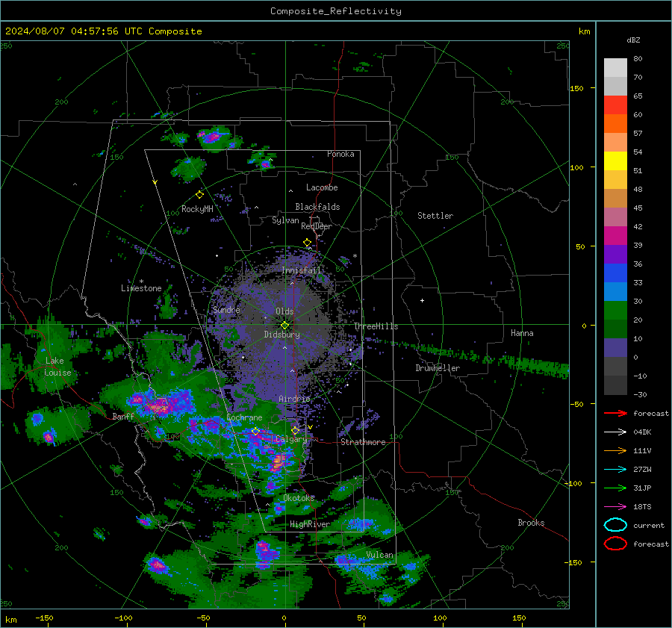Viewport: 672px width, 628px height.
Task: Pick the red 60-65 dBZ color swatch
Action: [615, 105]
